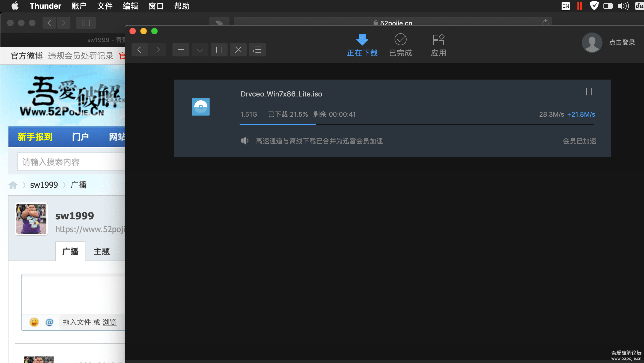Click the user account avatar icon
This screenshot has height=363, width=644.
pos(592,43)
